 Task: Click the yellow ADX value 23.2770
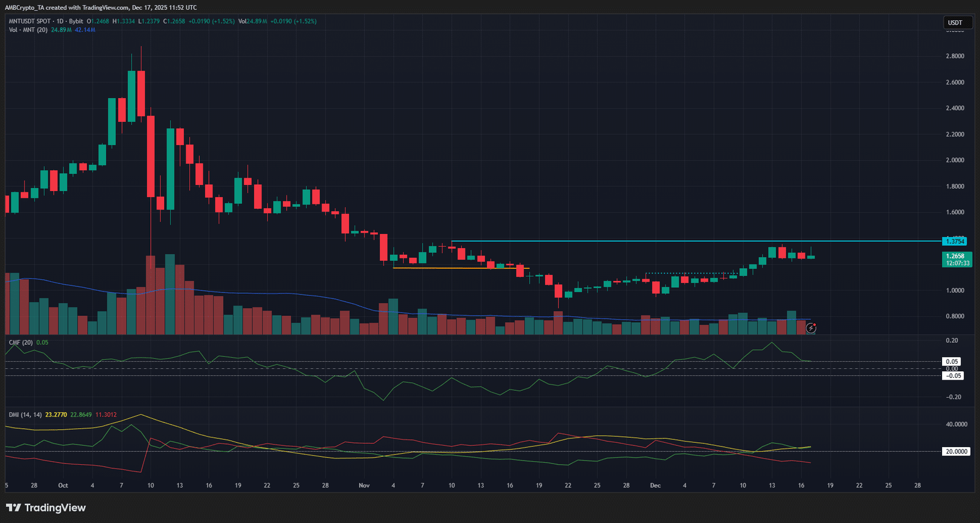coord(56,415)
